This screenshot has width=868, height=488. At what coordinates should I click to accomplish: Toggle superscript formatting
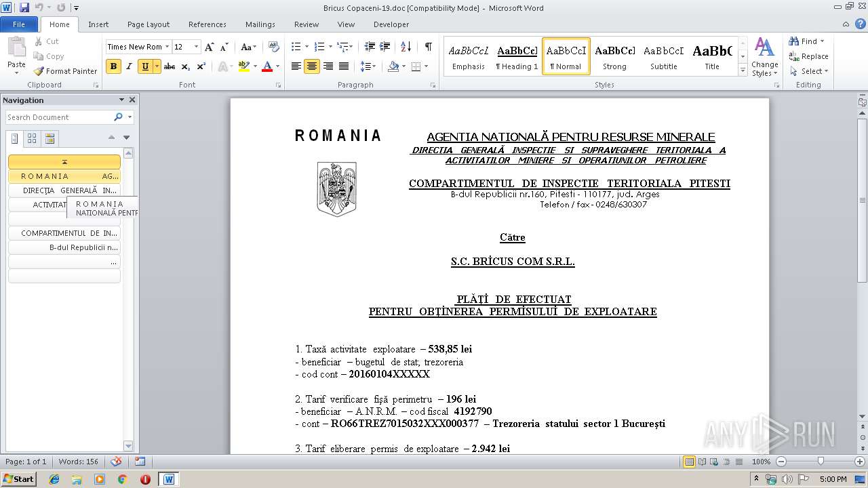point(201,66)
